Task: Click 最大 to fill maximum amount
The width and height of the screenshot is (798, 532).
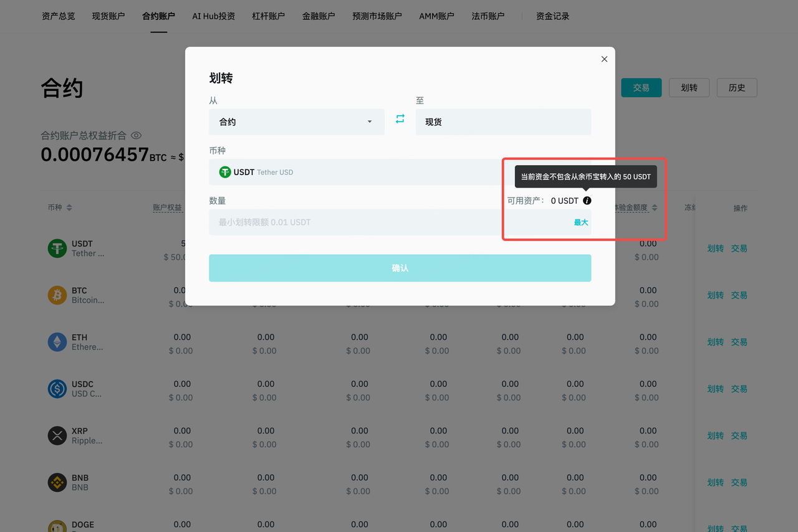Action: pos(581,222)
